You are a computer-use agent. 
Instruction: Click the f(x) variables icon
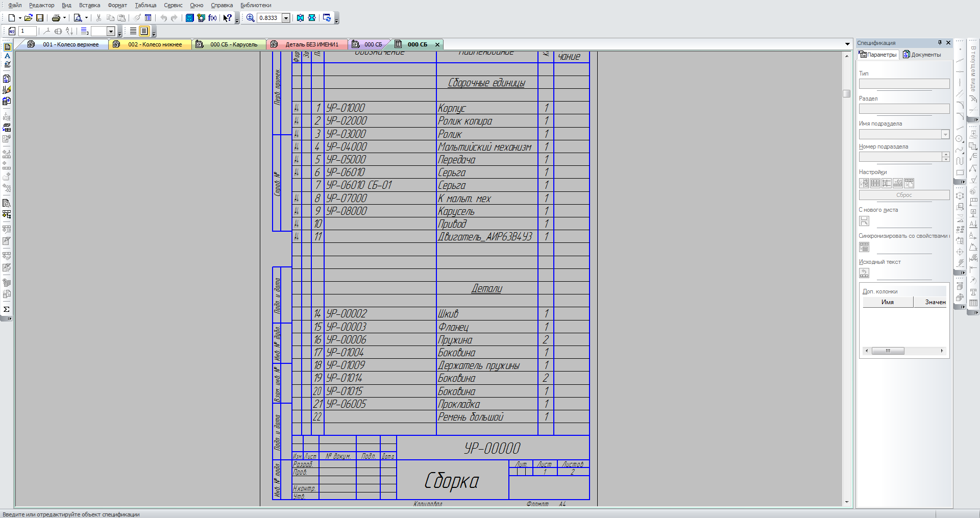pyautogui.click(x=212, y=18)
